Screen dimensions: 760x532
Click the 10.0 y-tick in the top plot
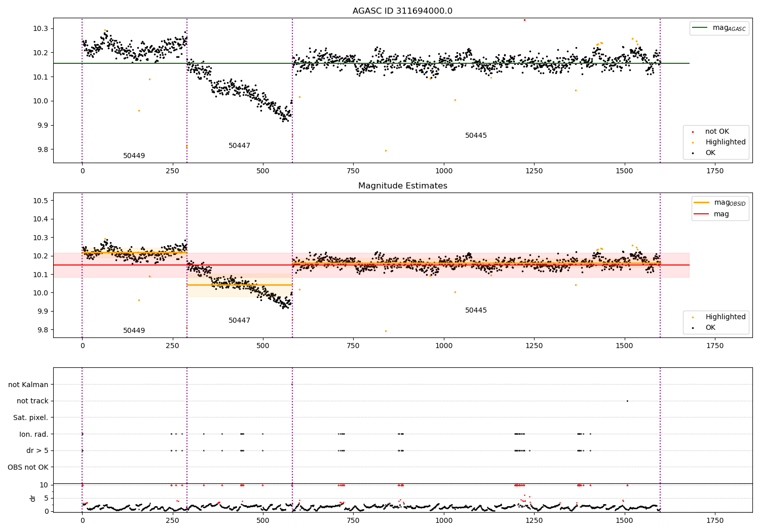pos(40,101)
